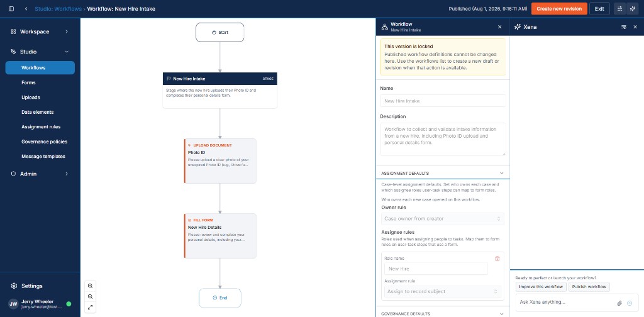Click Improve this workflow suggestion
This screenshot has width=644, height=317.
click(541, 287)
